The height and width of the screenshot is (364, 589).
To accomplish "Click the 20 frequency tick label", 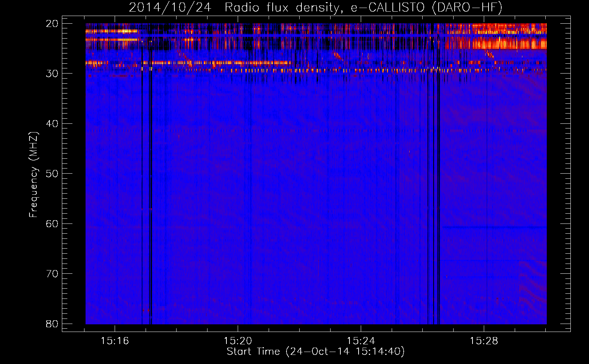I will click(52, 24).
